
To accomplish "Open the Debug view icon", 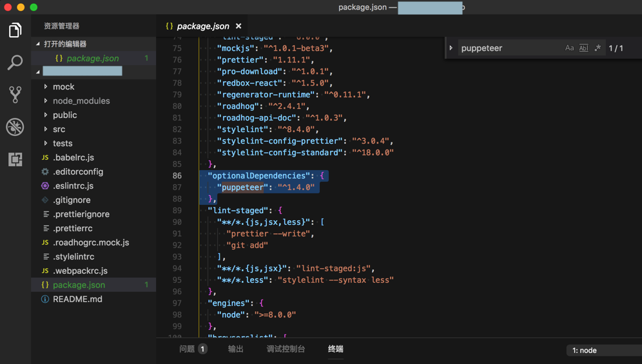I will 15,127.
